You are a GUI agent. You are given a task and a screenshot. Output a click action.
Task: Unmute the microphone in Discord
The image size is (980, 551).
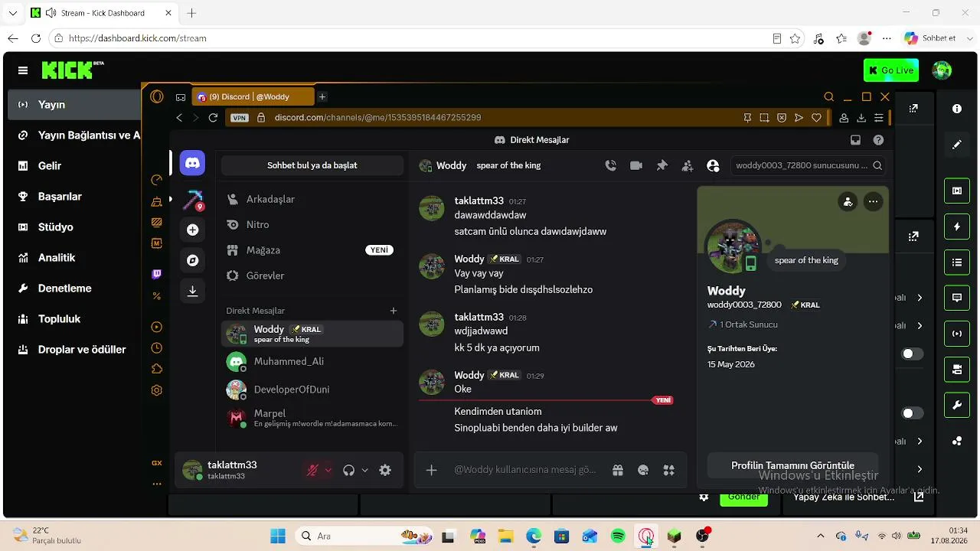tap(312, 471)
